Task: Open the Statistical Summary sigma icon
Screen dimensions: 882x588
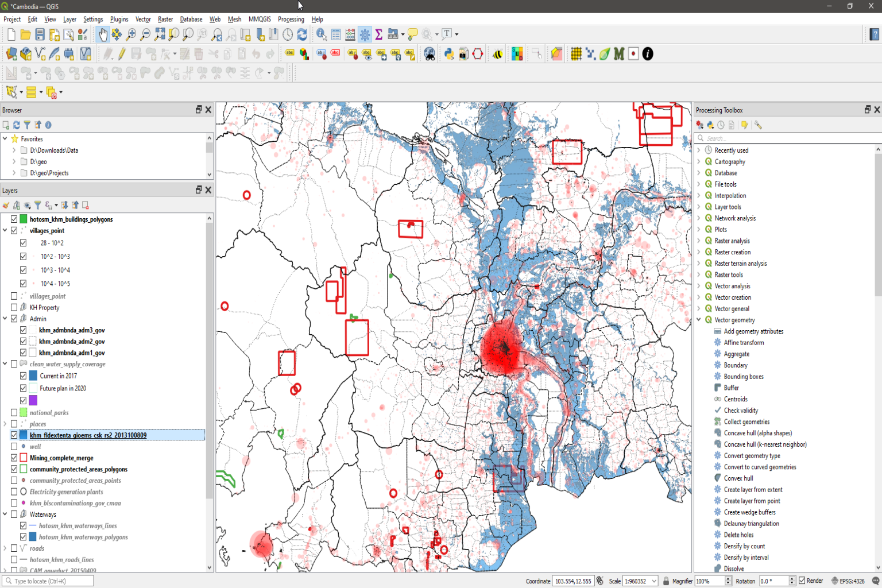Action: point(379,35)
